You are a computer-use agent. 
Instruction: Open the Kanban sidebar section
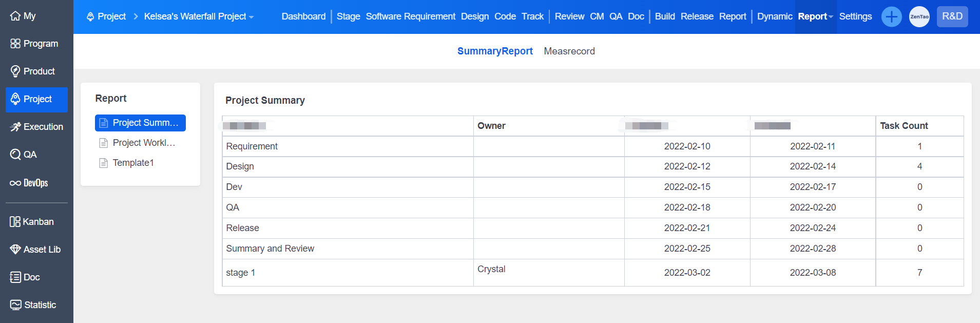point(32,222)
